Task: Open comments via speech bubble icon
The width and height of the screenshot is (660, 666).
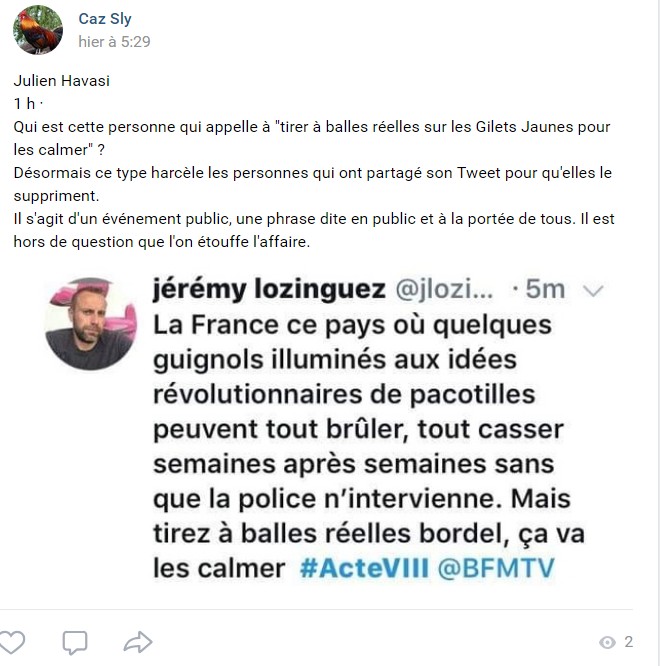Action: (75, 642)
